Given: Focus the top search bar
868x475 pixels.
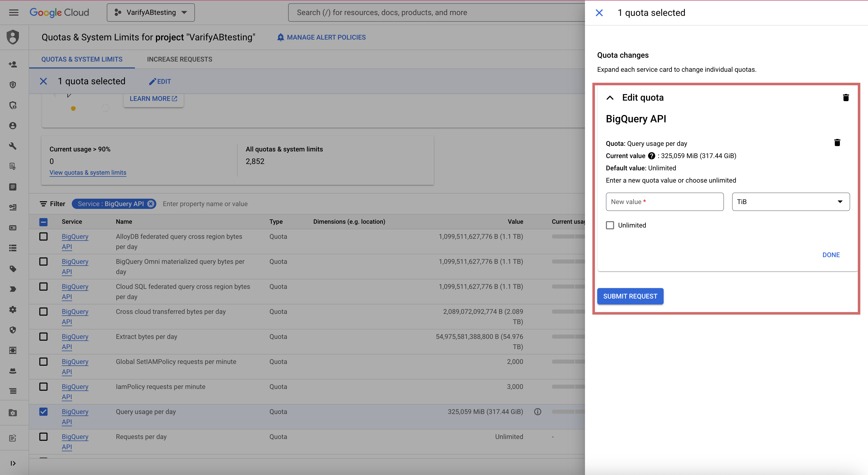Looking at the screenshot, I should click(436, 13).
